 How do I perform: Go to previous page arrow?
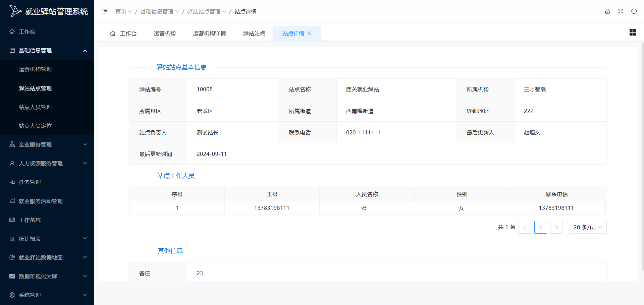(525, 227)
